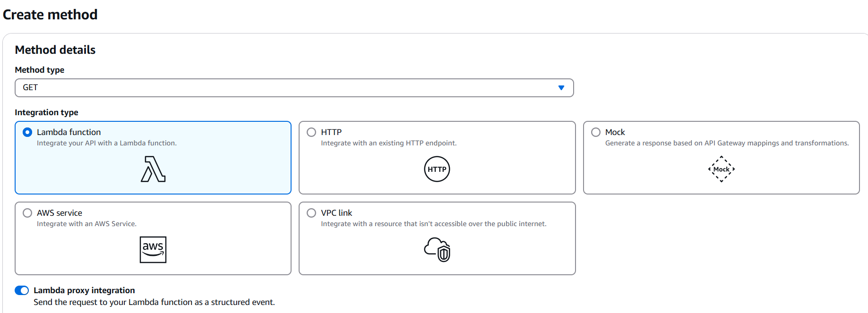Click the AWS logo icon
This screenshot has height=313, width=868.
click(153, 250)
